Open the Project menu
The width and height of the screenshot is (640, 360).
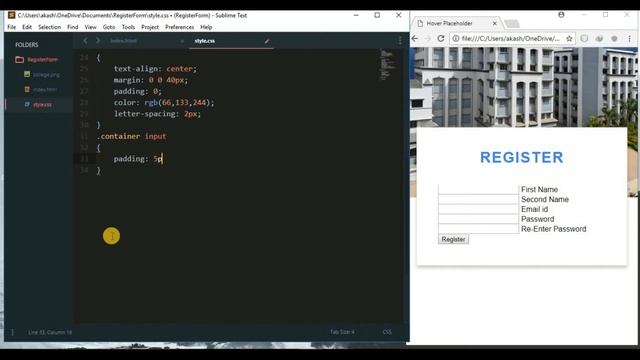(x=150, y=27)
